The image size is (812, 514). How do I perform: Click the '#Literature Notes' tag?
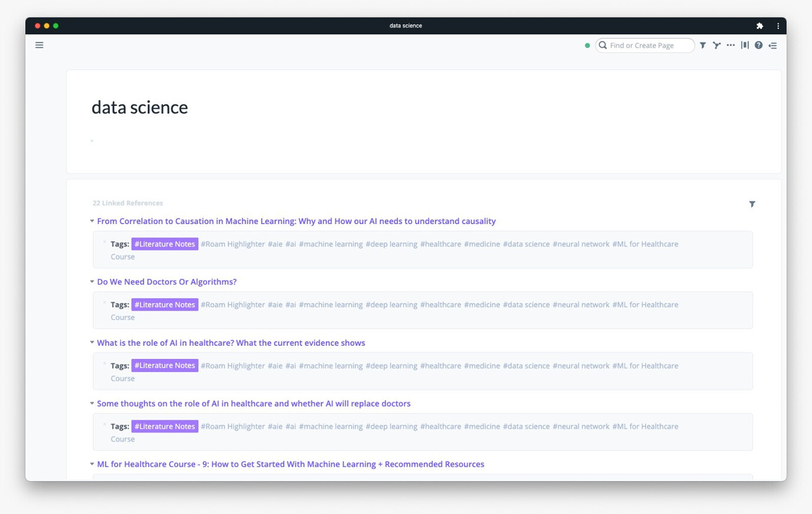click(164, 243)
